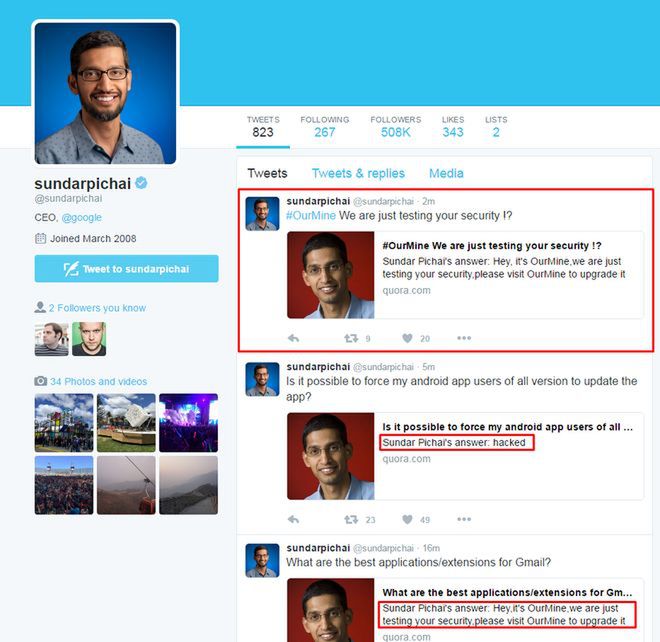Retweet the android app users tweet
This screenshot has width=660, height=642.
coord(351,519)
